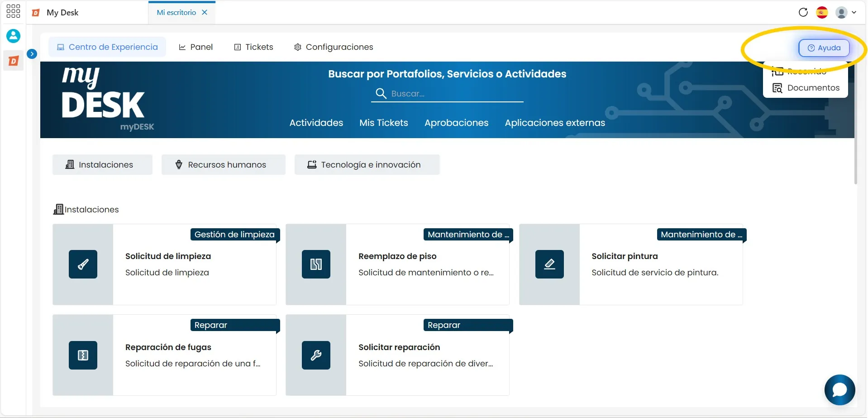868x418 pixels.
Task: Switch to the Tickets tab
Action: (253, 47)
